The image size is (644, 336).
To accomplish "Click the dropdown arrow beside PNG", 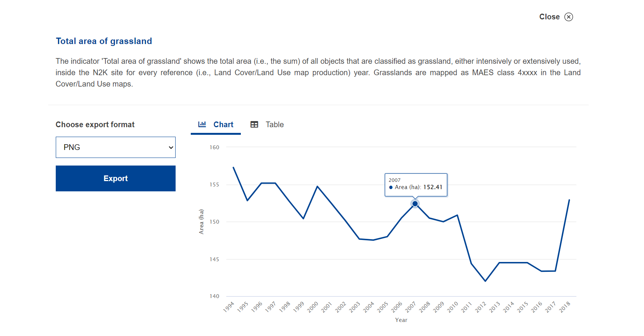I will pyautogui.click(x=171, y=147).
